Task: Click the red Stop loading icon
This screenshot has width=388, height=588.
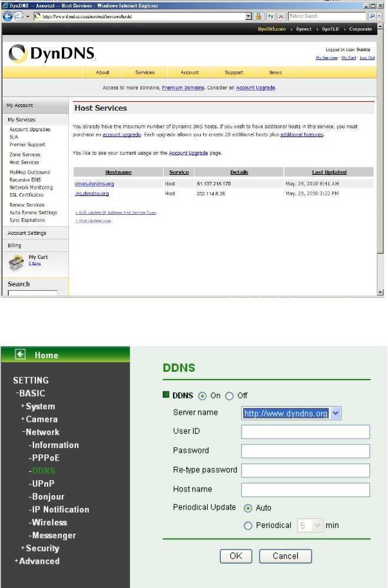Action: pos(281,16)
